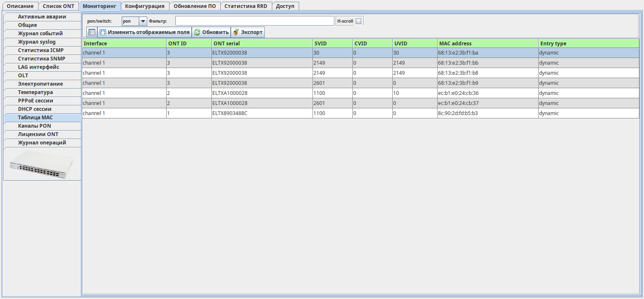Screen dimensions: 644x299
Task: Open the pon/switch dropdown arrow
Action: click(143, 21)
